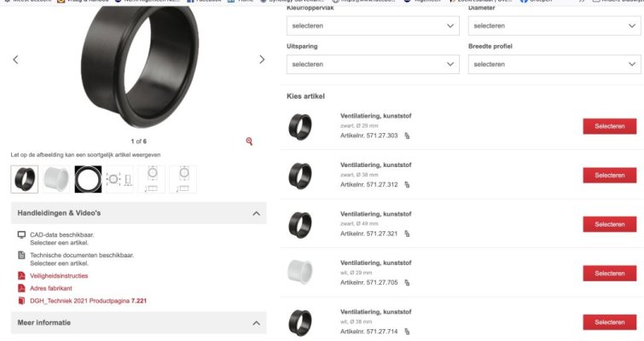Open the Uitsparing dropdown
Screen dimensions: 644x341
pyautogui.click(x=374, y=64)
